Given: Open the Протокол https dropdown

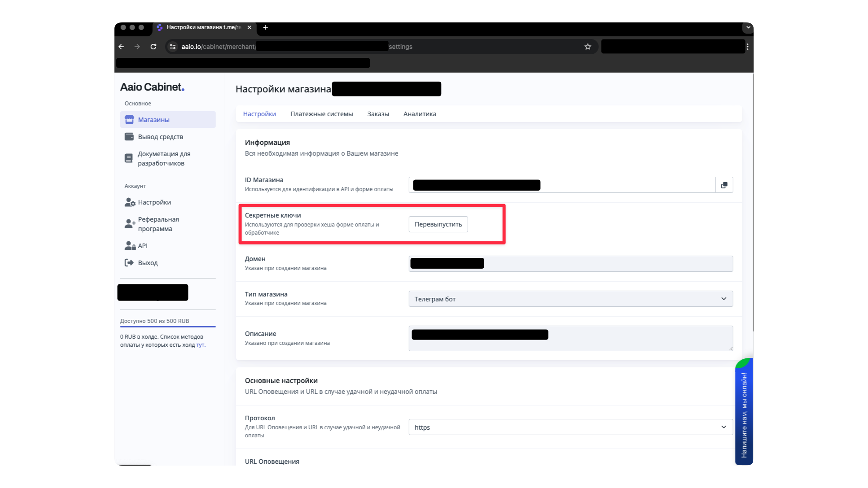Looking at the screenshot, I should (570, 427).
